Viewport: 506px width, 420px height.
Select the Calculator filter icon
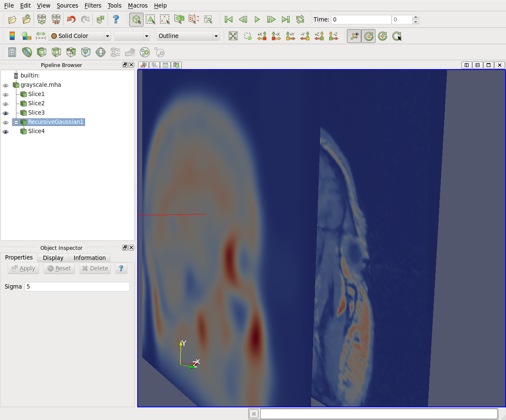[11, 52]
